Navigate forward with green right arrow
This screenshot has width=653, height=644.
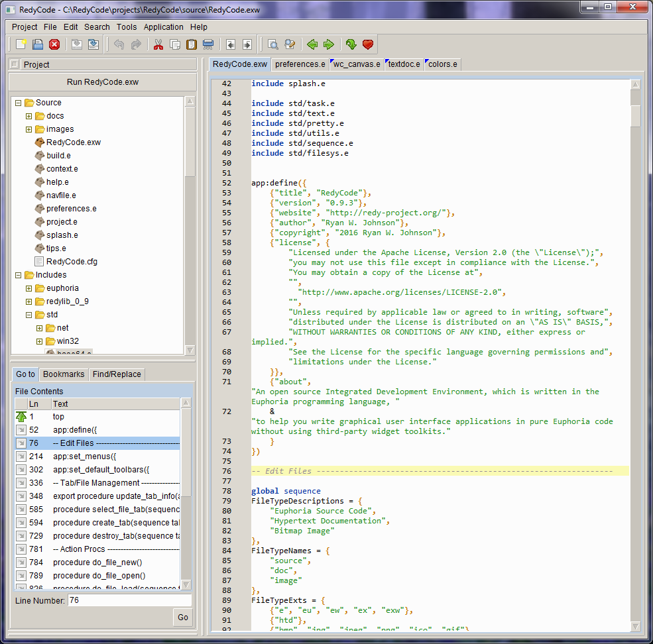point(329,44)
